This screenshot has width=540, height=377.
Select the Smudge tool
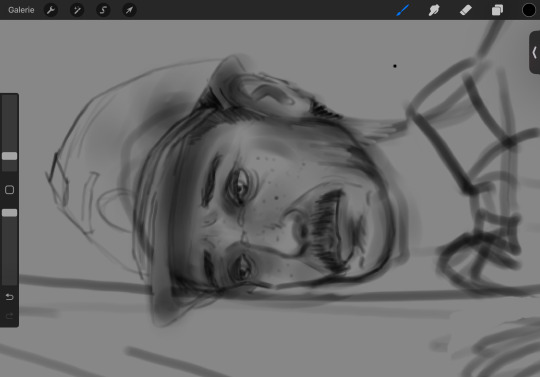[x=434, y=10]
